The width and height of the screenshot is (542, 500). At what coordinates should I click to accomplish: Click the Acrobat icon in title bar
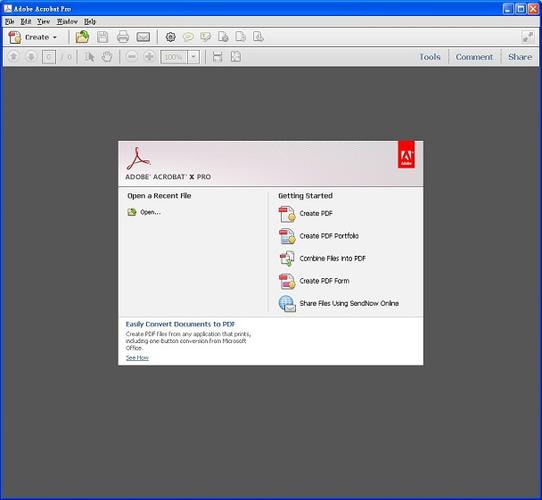coord(8,8)
